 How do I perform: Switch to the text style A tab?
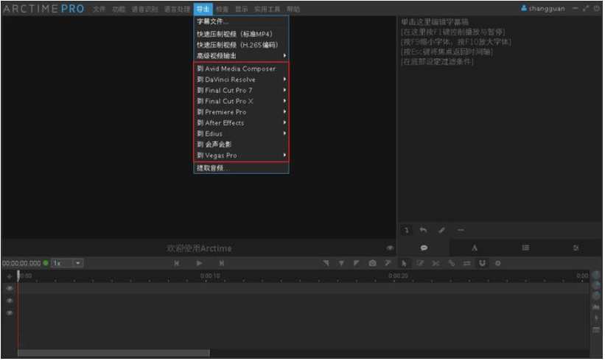(x=475, y=248)
